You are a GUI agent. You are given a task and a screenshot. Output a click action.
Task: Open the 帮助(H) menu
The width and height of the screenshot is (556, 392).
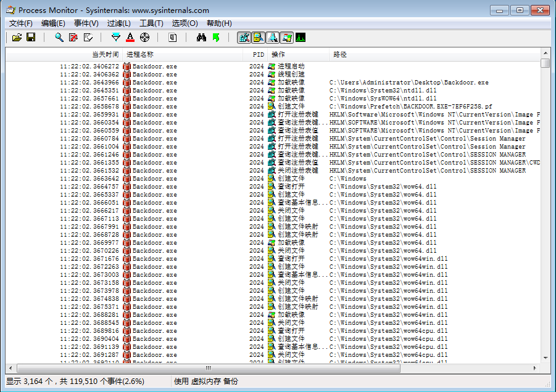[219, 23]
